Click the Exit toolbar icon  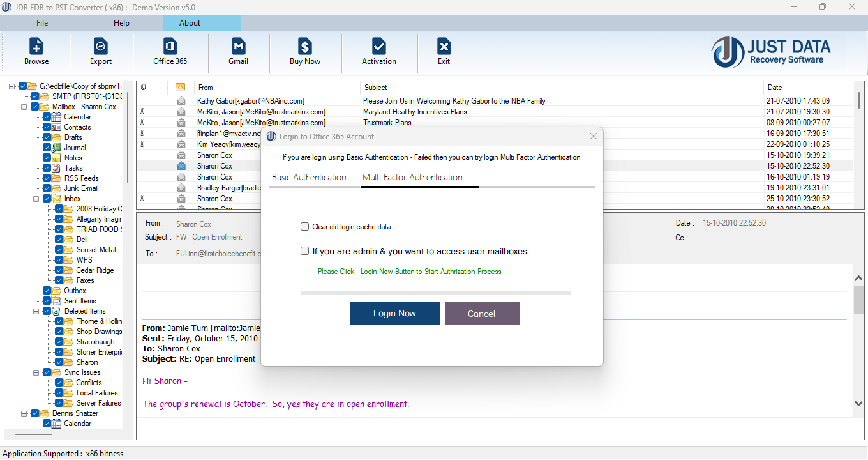[x=443, y=51]
